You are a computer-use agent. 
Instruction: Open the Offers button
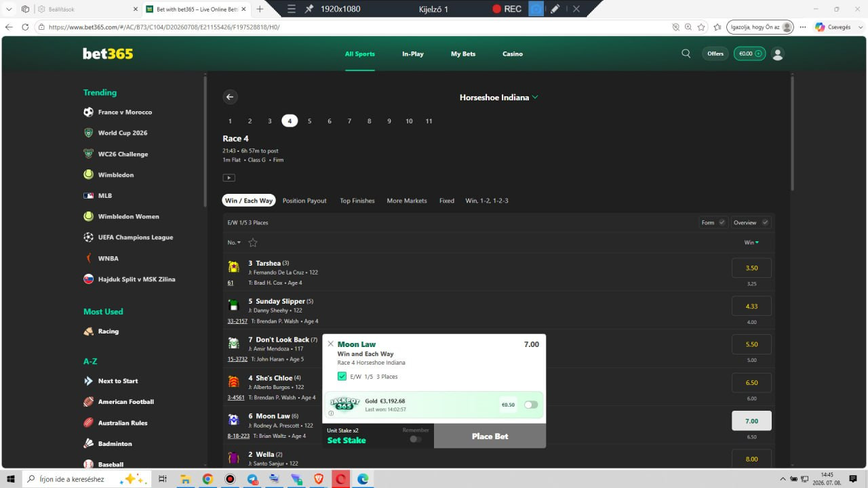pos(715,54)
